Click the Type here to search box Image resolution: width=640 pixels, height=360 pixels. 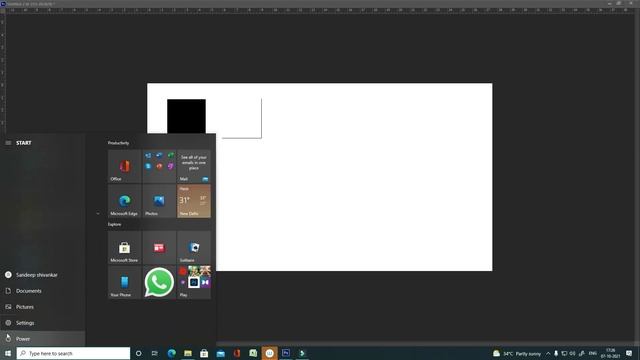(73, 353)
